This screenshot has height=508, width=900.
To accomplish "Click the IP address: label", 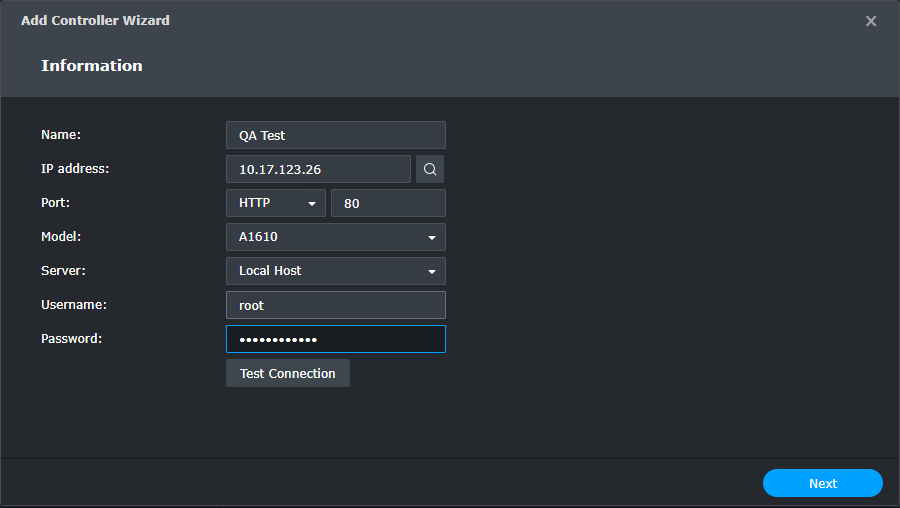I will tap(75, 169).
